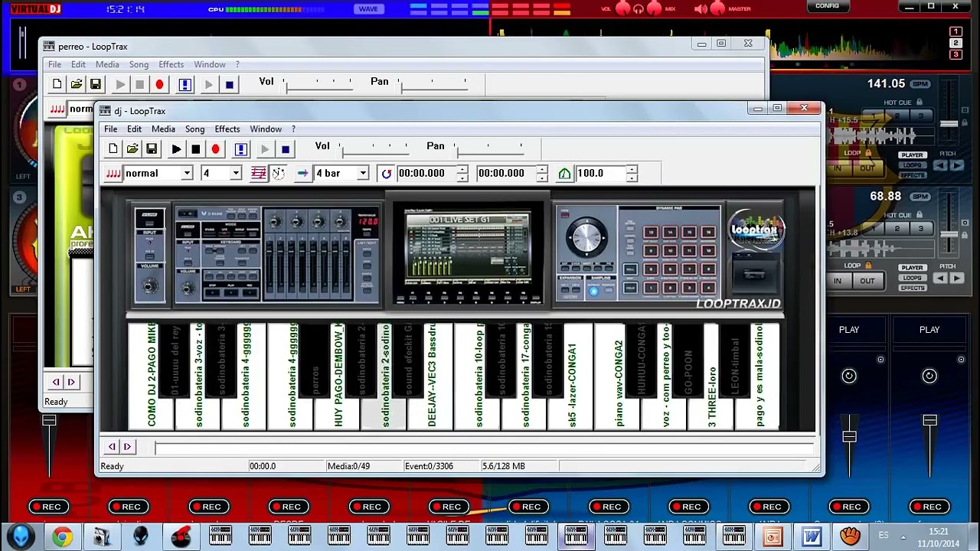This screenshot has height=551, width=980.
Task: Switch to EFFECTS tab on the 68.88 deck
Action: pos(912,288)
